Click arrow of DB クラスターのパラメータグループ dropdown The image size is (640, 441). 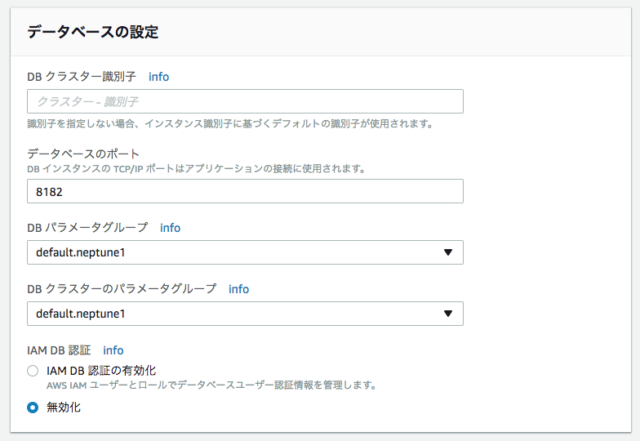tap(448, 314)
